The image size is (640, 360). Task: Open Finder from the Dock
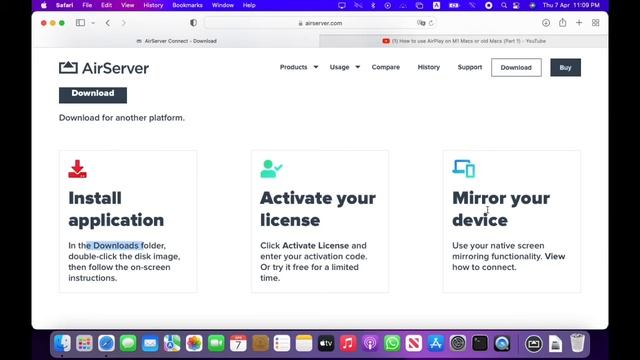(x=62, y=343)
